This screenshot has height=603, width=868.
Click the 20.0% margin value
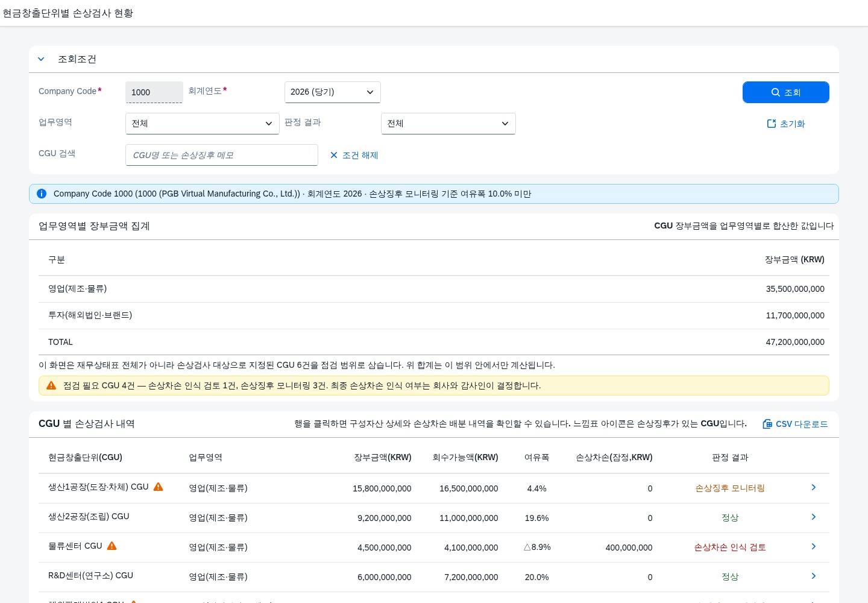tap(536, 577)
